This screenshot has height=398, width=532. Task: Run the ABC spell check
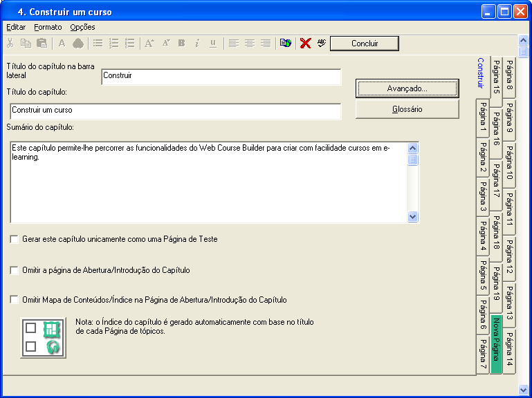pyautogui.click(x=321, y=44)
